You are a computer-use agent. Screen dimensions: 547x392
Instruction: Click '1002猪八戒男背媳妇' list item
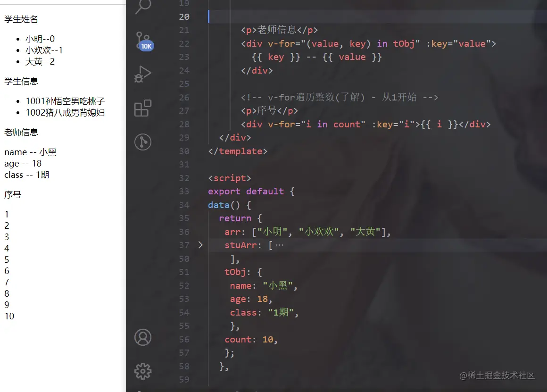point(65,113)
